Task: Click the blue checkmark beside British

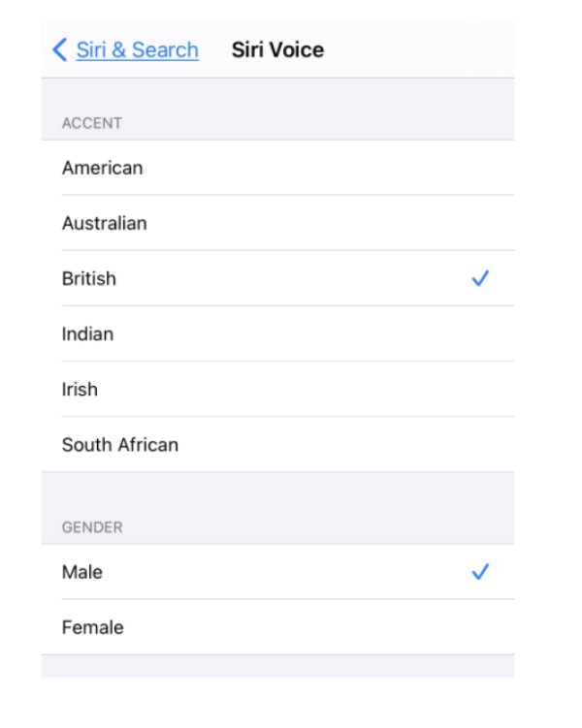Action: [480, 278]
